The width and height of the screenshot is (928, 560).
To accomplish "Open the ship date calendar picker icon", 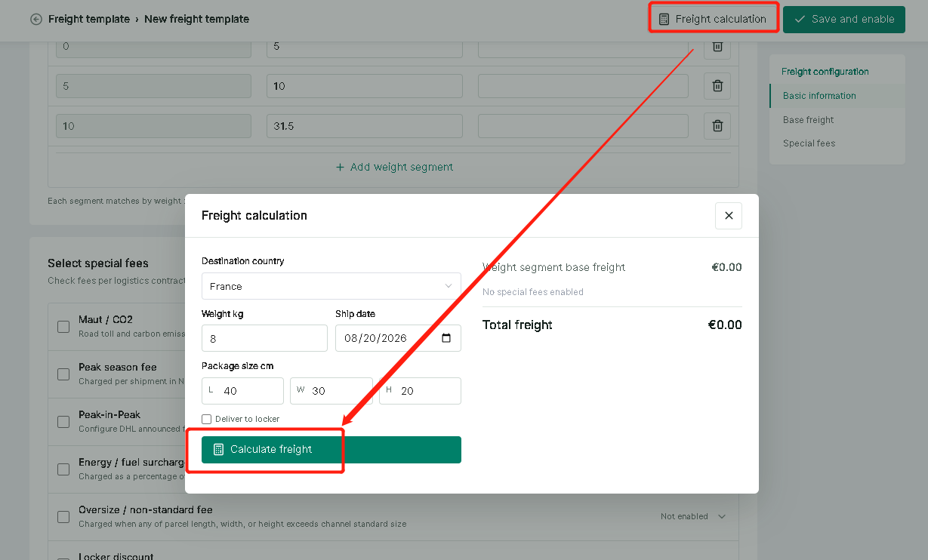I will (x=446, y=338).
